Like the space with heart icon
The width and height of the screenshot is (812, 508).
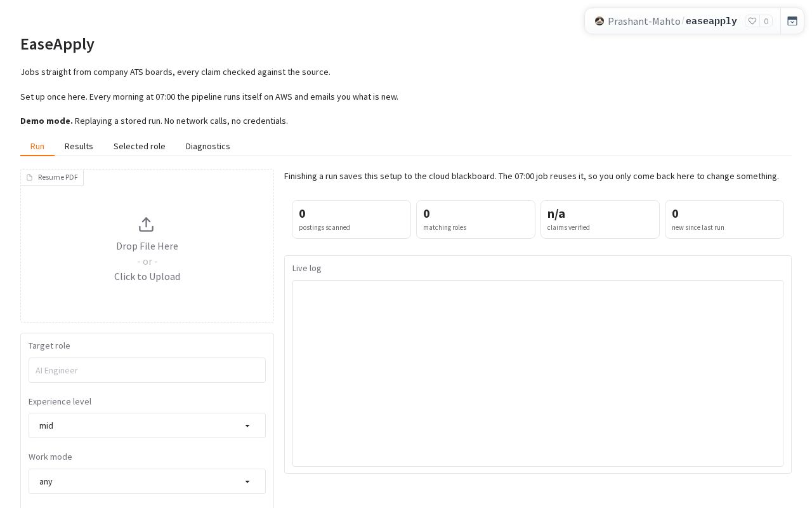[x=752, y=21]
